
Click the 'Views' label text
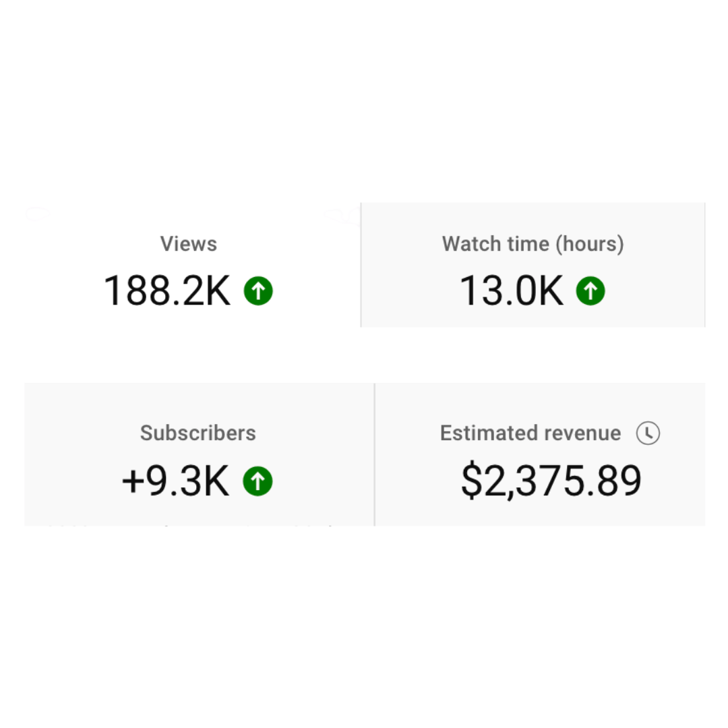click(189, 244)
